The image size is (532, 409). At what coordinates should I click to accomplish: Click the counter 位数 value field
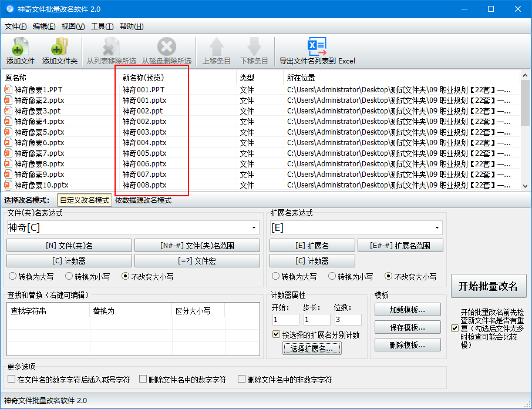coord(348,320)
